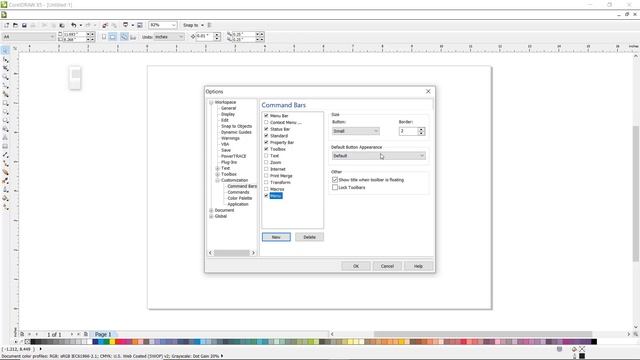Select the Shape tool in toolbox
640x360 pixels.
(5, 60)
